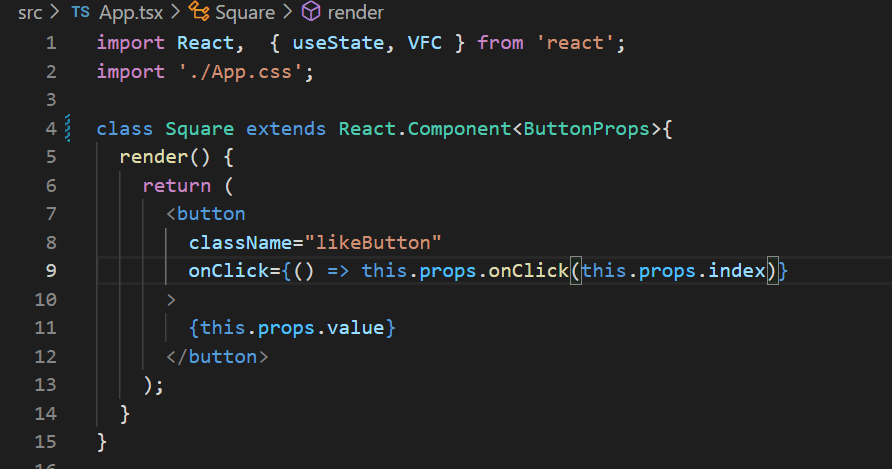This screenshot has height=469, width=892.
Task: Click 'this.props.index' on line 9
Action: pyautogui.click(x=674, y=271)
